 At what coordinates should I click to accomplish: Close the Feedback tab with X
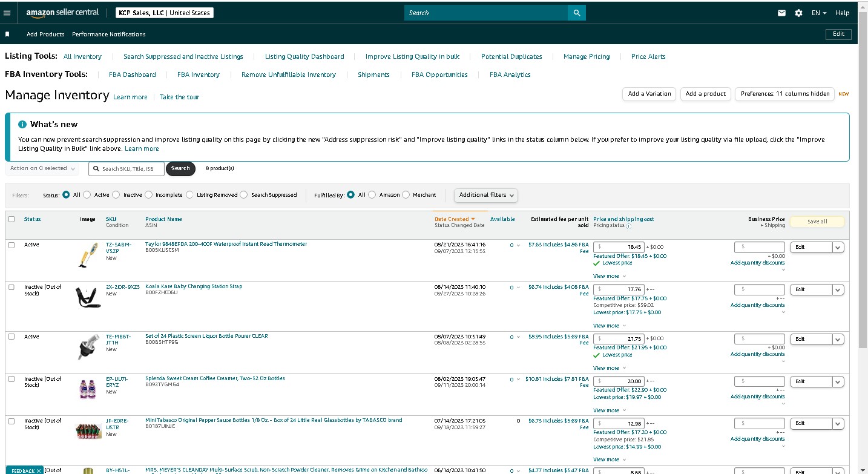click(x=39, y=470)
